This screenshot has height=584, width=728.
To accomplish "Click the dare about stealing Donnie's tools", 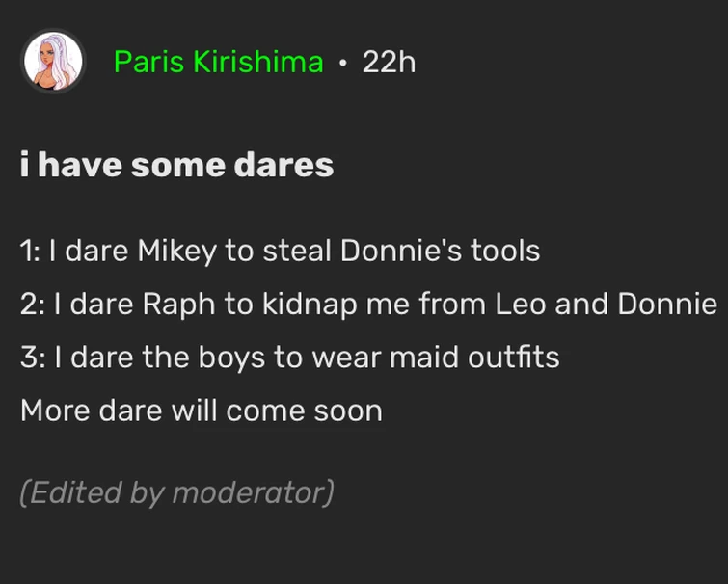I will [280, 251].
